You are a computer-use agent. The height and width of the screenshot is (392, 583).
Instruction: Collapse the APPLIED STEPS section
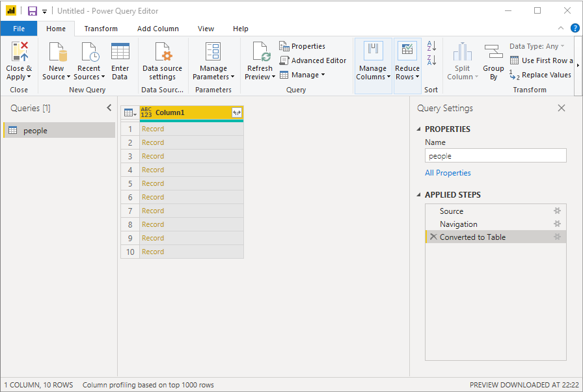coord(418,194)
